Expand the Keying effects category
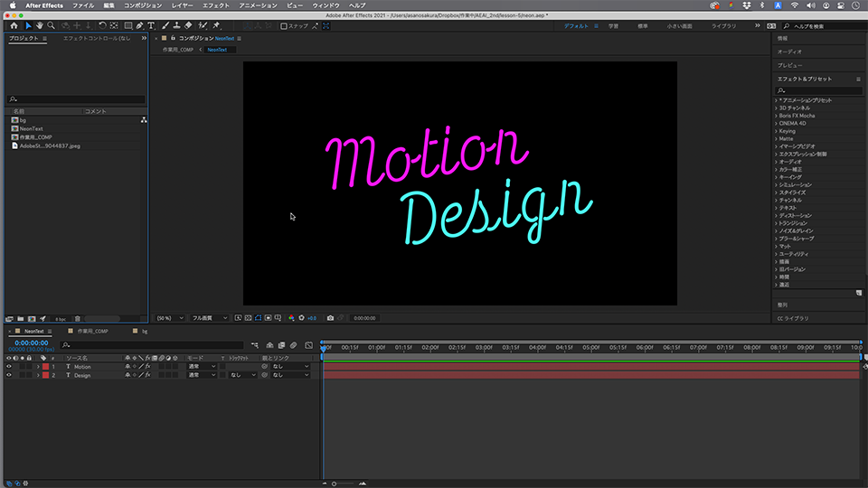This screenshot has width=868, height=488. [x=776, y=131]
